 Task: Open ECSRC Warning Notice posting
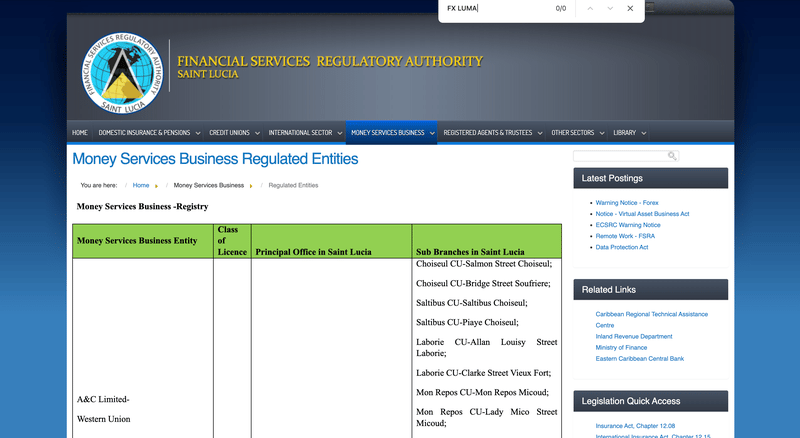pyautogui.click(x=628, y=225)
